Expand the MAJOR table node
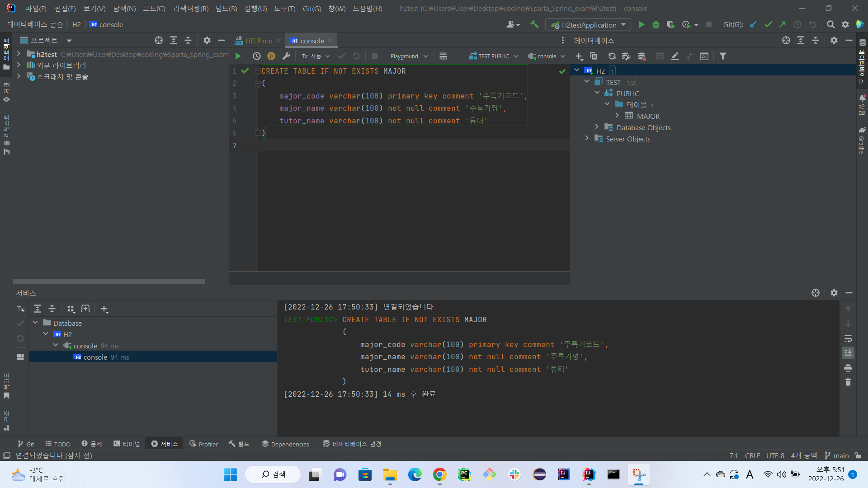 tap(617, 116)
